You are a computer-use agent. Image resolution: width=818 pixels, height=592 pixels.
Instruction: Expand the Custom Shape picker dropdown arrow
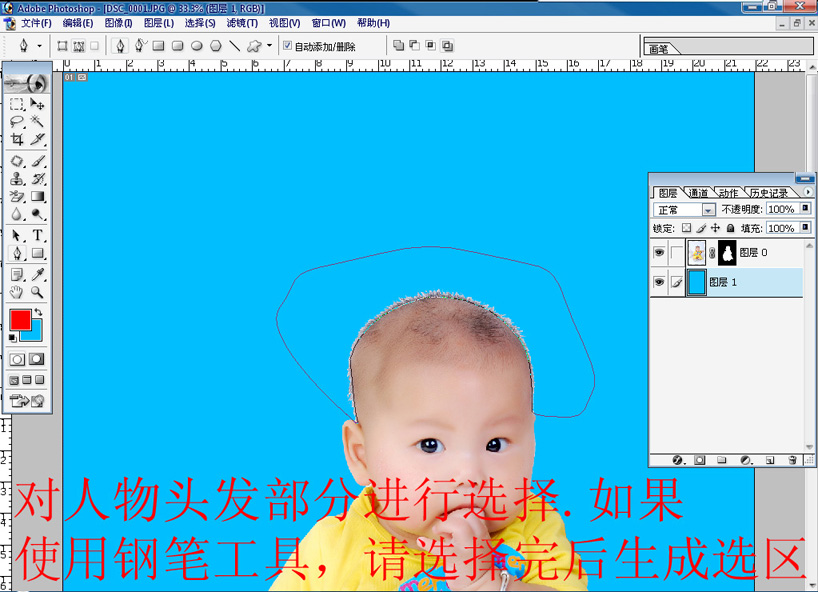pyautogui.click(x=268, y=45)
